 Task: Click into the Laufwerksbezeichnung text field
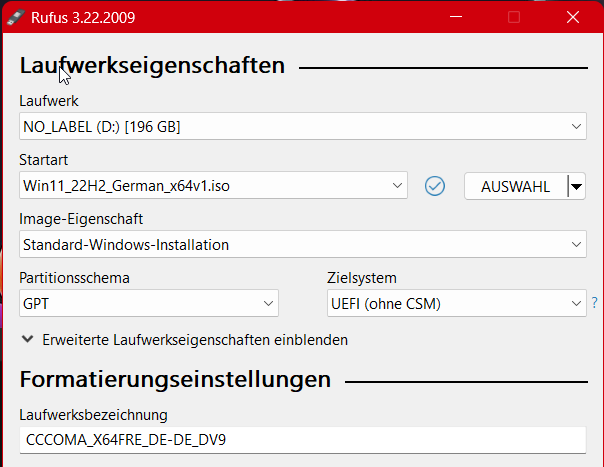tap(302, 440)
